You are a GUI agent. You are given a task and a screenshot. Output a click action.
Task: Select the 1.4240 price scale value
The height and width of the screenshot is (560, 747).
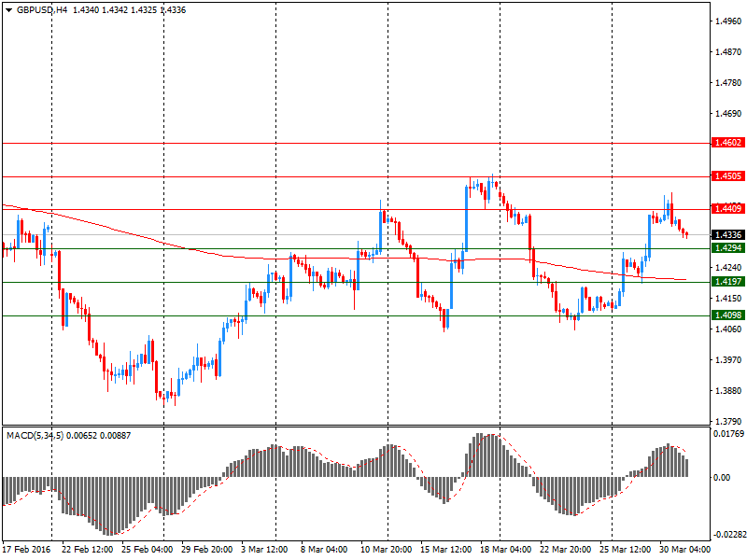coord(728,268)
